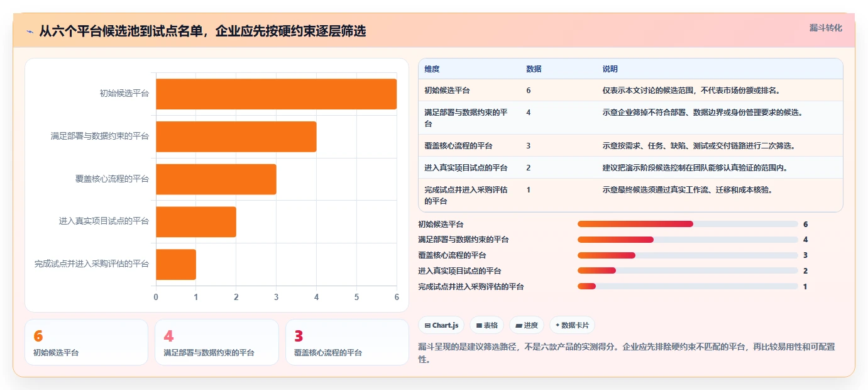Click the 覆盖核心流程的平台 stat card label
The image size is (868, 390).
[x=328, y=353]
